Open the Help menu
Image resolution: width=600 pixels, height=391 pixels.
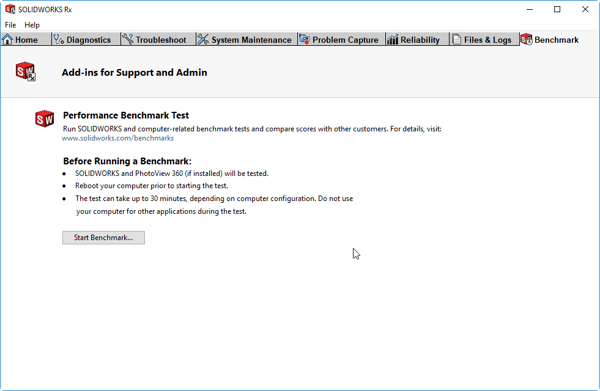[32, 25]
